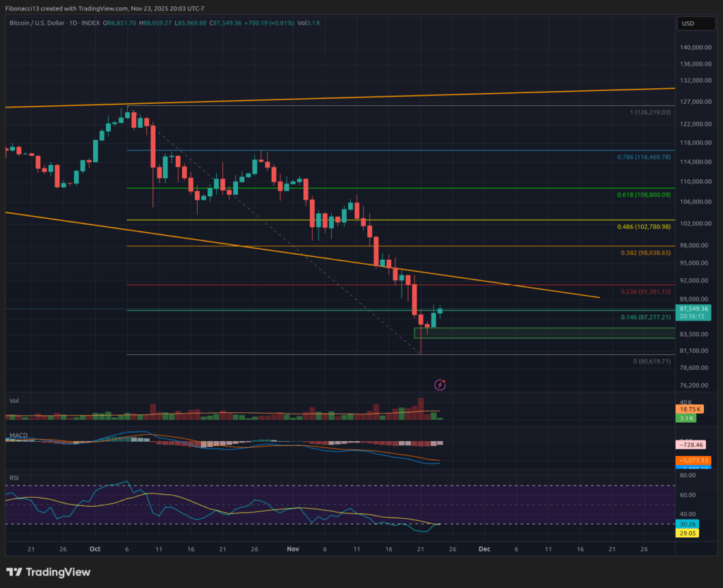Open the USD currency selector
This screenshot has width=723, height=588.
pyautogui.click(x=695, y=23)
